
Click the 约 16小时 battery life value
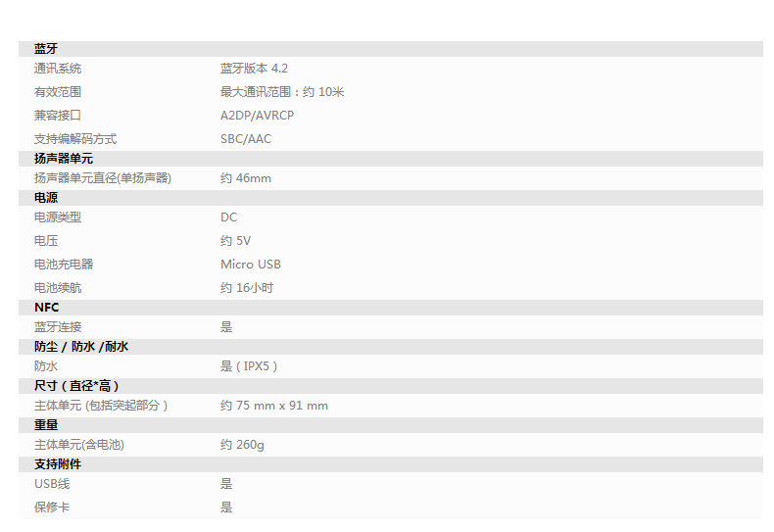[247, 288]
